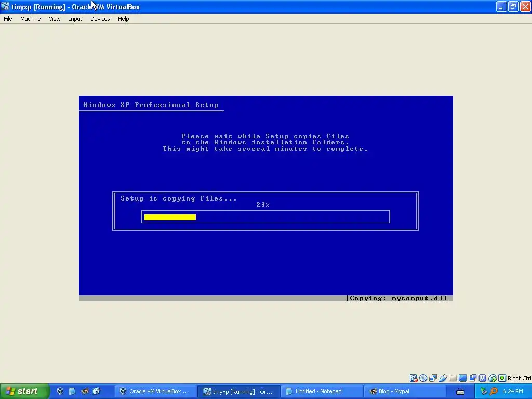Restore down the VirtualBox VM window
532x399 pixels.
[x=513, y=6]
